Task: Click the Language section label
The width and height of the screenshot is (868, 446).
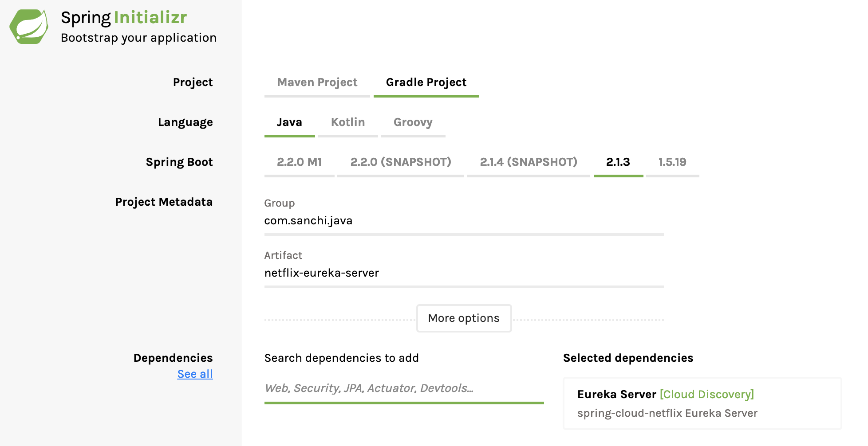Action: tap(185, 122)
